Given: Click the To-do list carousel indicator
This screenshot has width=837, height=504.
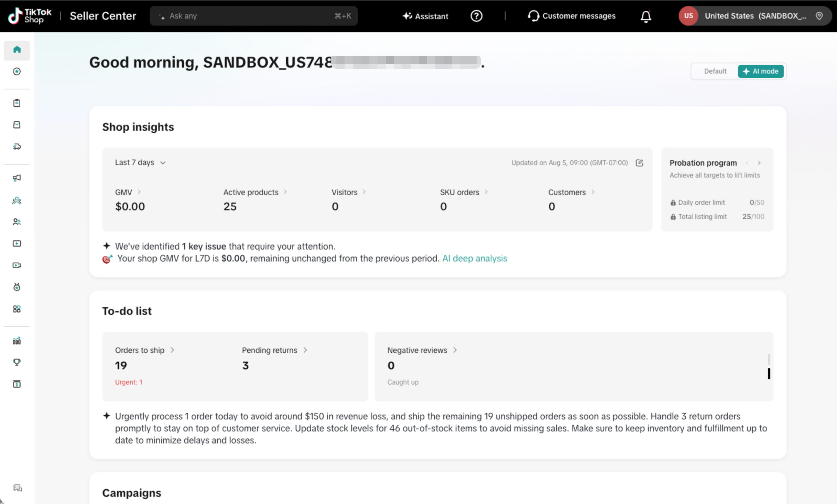Looking at the screenshot, I should (769, 367).
